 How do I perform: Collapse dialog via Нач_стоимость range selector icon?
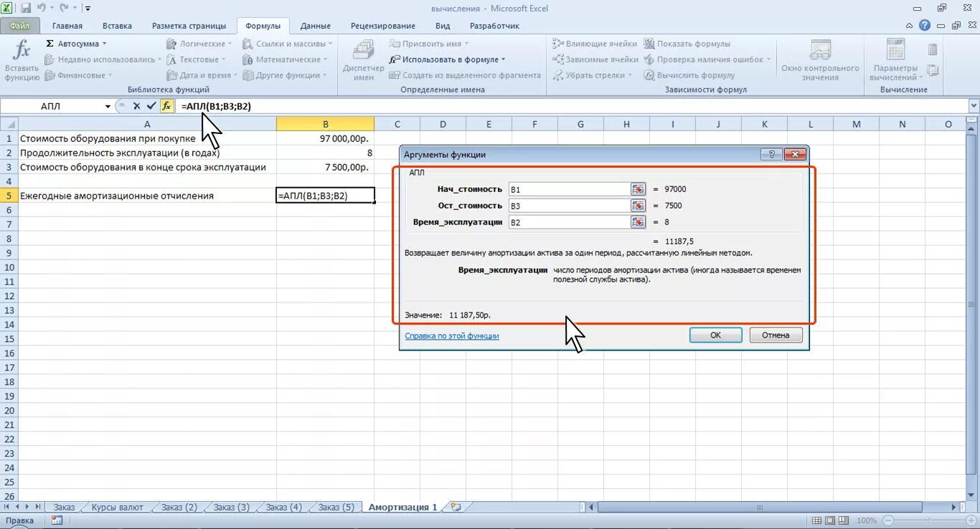pos(639,189)
